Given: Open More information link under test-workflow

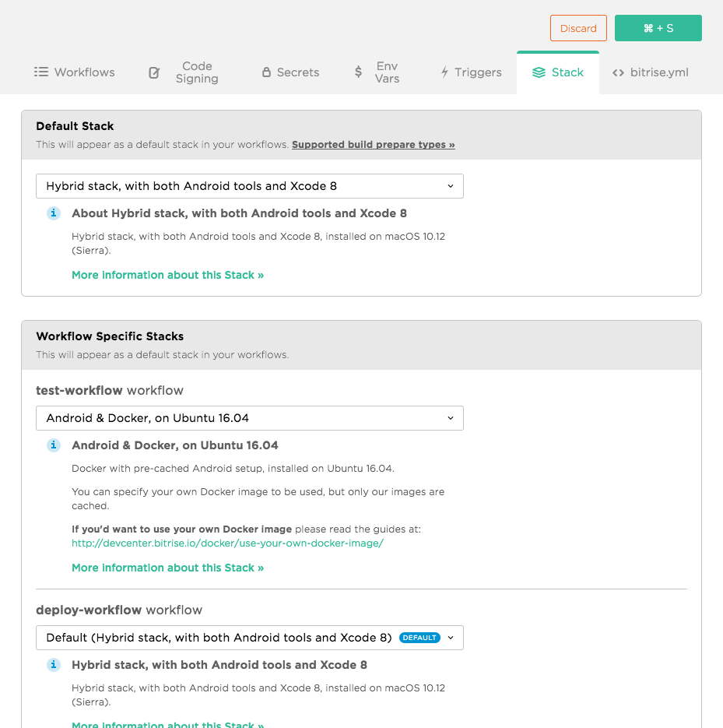Looking at the screenshot, I should click(x=167, y=568).
